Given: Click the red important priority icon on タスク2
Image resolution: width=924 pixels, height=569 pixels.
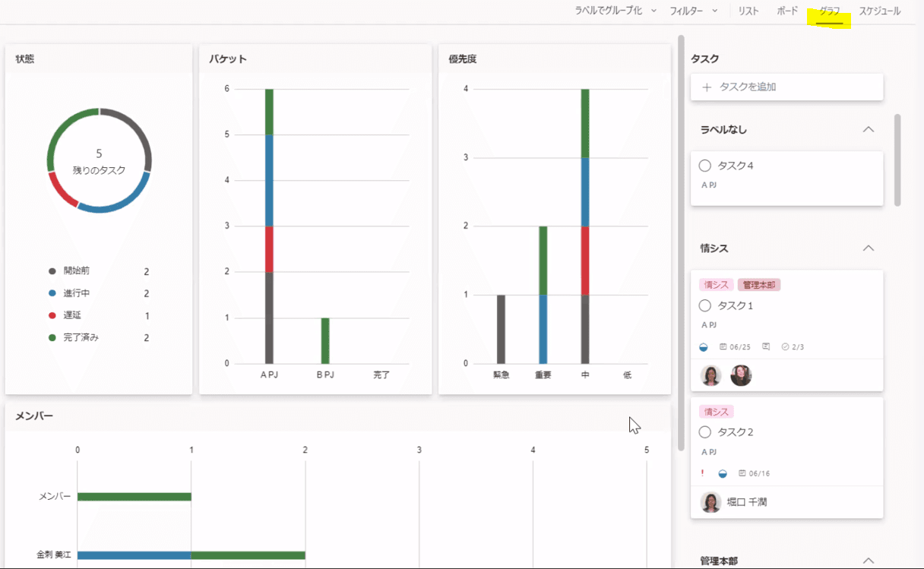Looking at the screenshot, I should 702,473.
